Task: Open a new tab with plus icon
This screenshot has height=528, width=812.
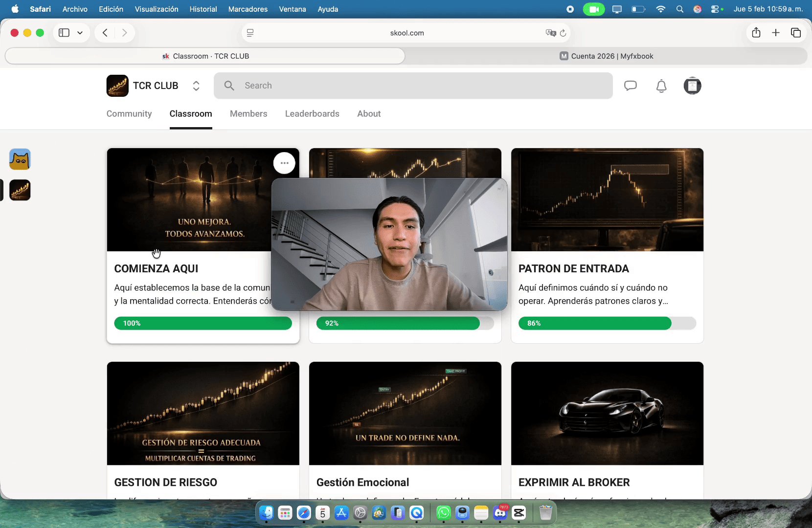Action: [776, 33]
